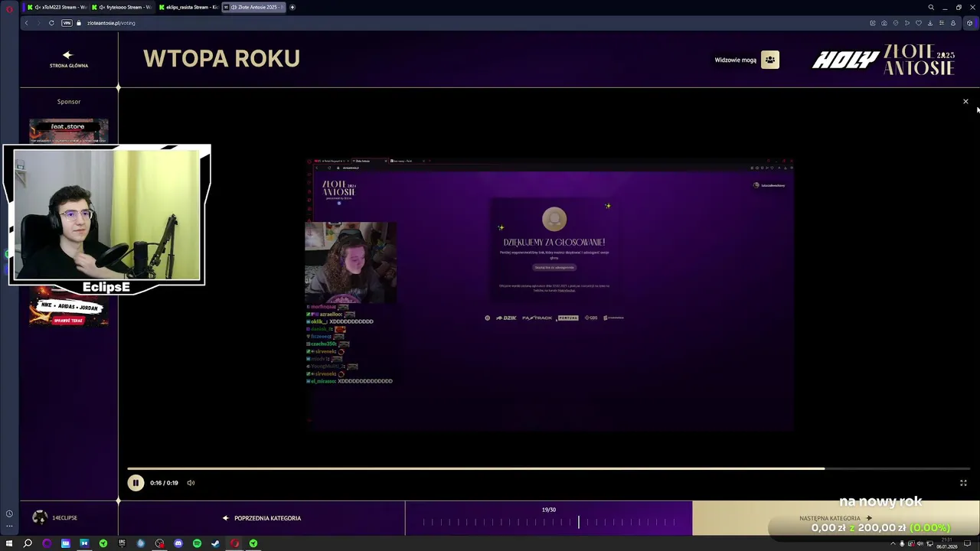This screenshot has width=980, height=551.
Task: Go back via STRONA GŁÓWNA arrow
Action: 68,59
